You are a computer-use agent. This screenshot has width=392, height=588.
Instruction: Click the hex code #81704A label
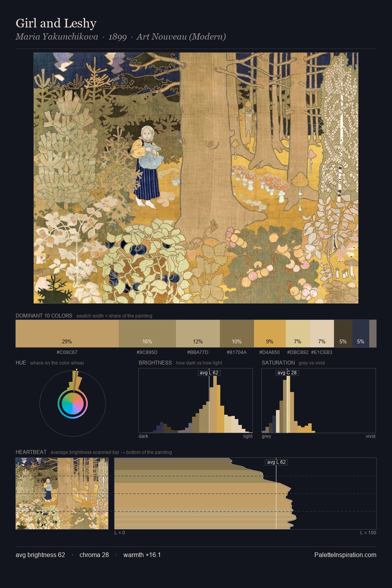(x=237, y=352)
